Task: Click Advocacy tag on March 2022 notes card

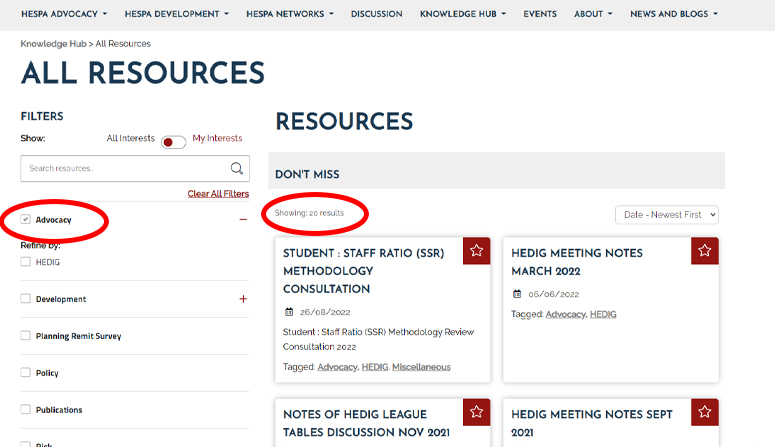Action: [x=565, y=314]
